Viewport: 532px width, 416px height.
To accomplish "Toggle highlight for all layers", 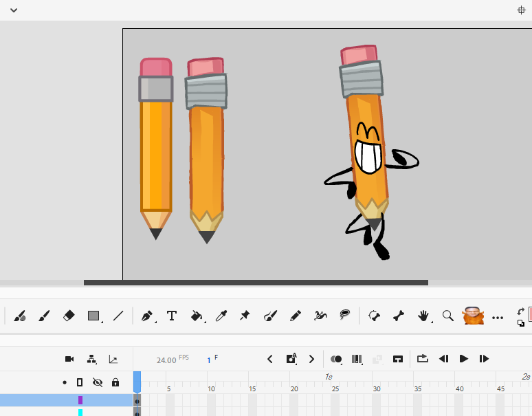I will point(65,383).
